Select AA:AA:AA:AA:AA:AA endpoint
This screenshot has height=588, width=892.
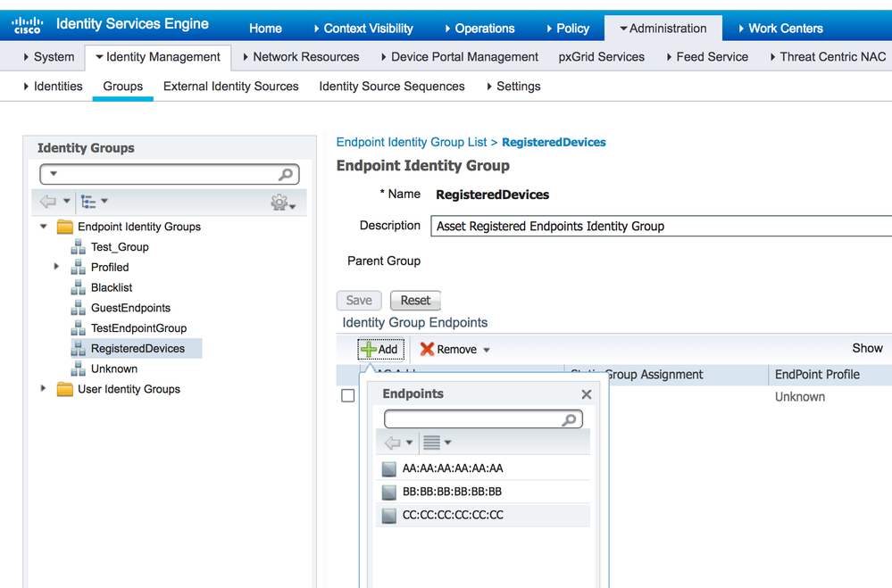[483, 468]
